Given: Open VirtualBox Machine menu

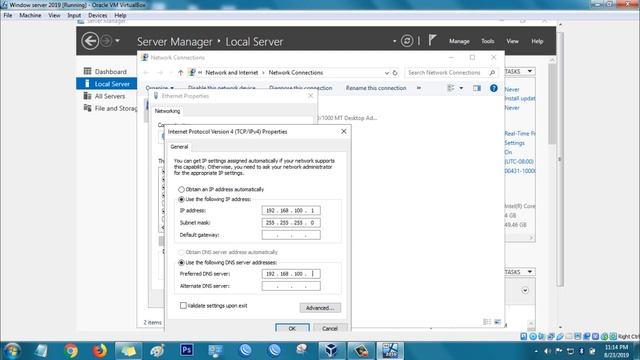Looking at the screenshot, I should [x=30, y=15].
